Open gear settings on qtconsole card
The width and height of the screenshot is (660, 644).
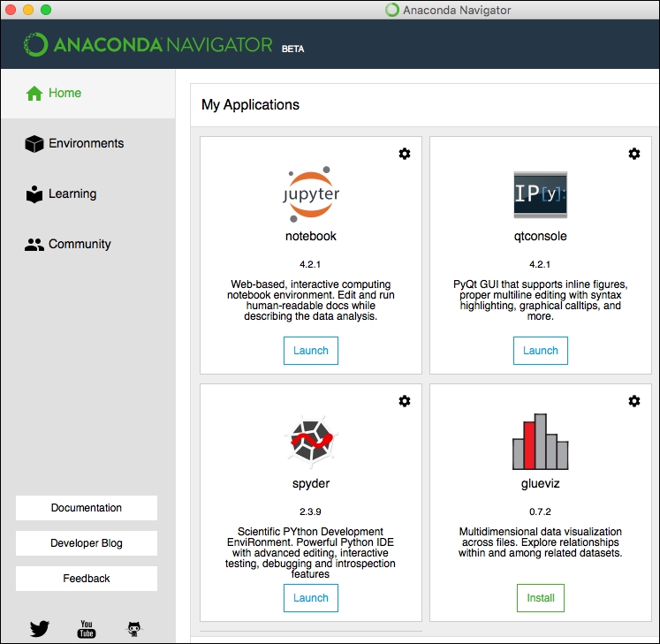[634, 154]
